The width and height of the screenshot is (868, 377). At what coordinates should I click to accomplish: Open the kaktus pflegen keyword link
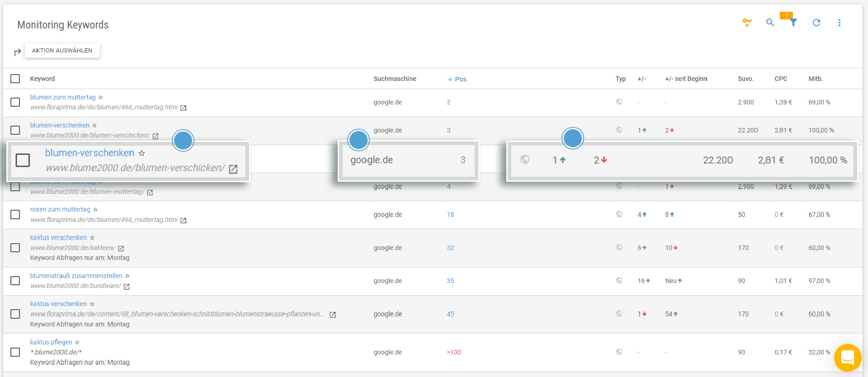tap(51, 342)
